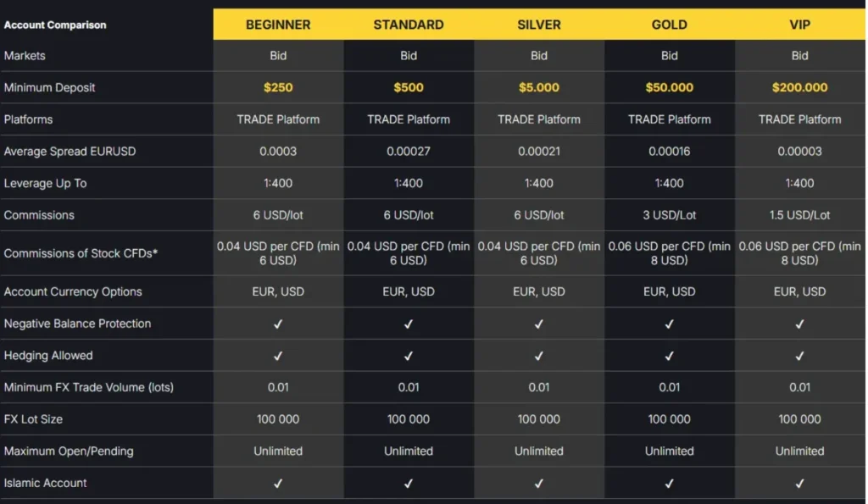Click the Hedging Allowed checkmark under Standard

[x=409, y=356]
